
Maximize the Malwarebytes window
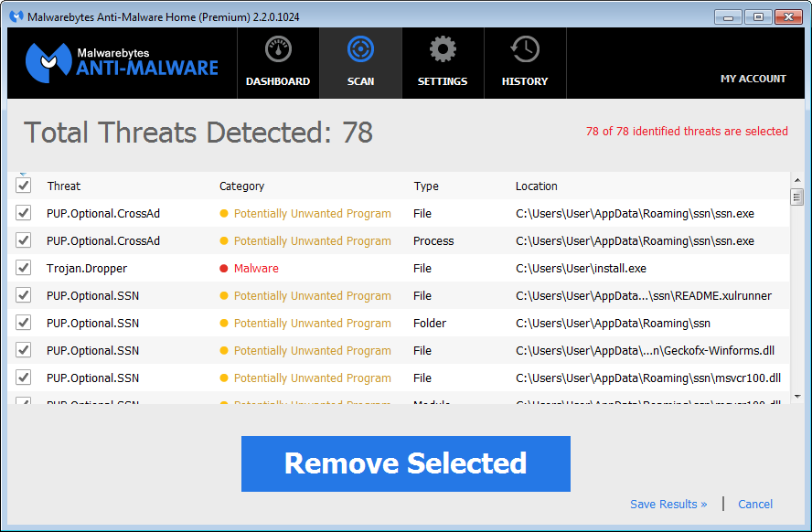point(758,17)
